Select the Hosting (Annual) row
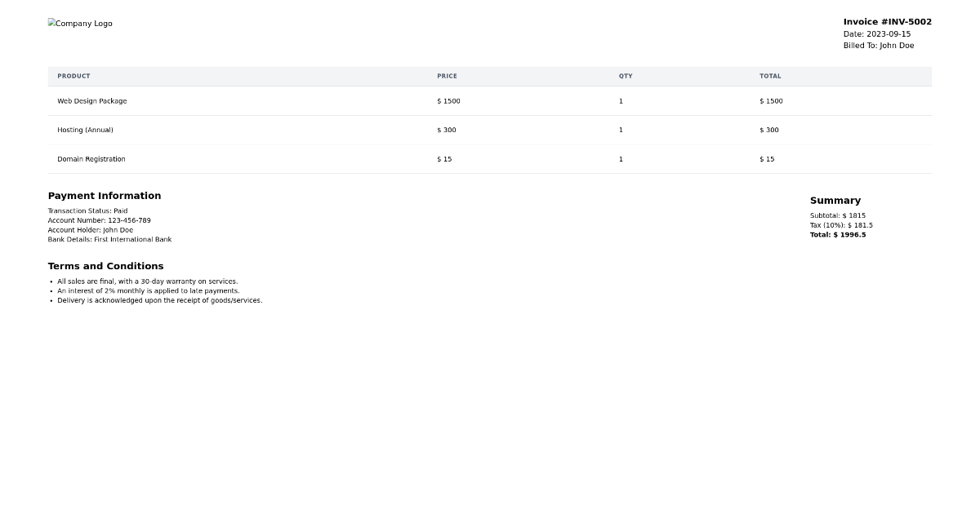 [85, 130]
